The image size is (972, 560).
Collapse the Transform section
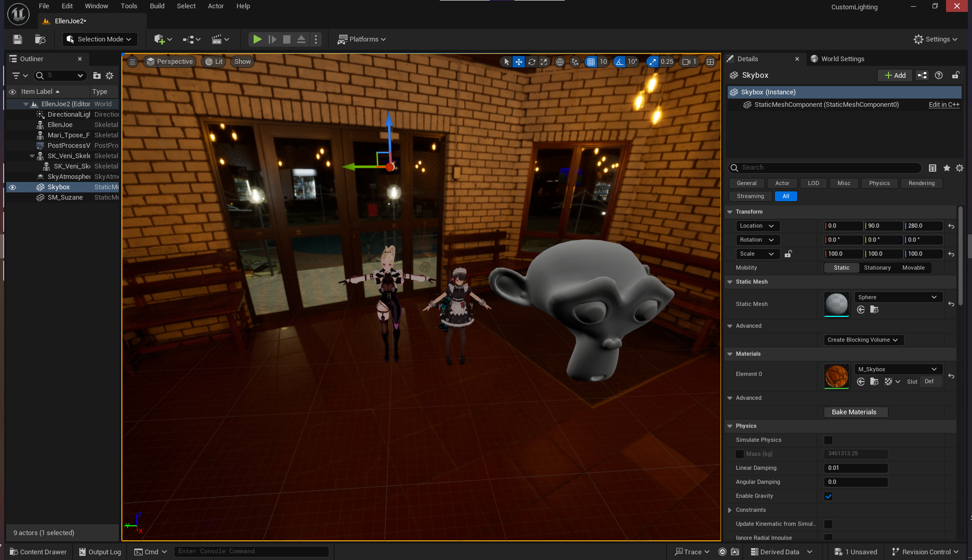730,212
